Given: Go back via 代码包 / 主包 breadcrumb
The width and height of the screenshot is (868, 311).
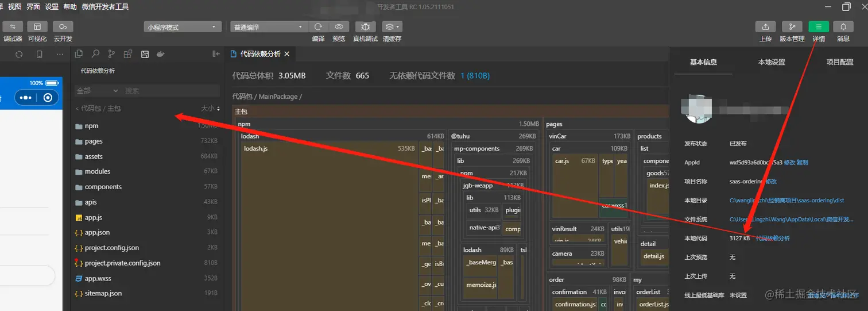Looking at the screenshot, I should (98, 108).
